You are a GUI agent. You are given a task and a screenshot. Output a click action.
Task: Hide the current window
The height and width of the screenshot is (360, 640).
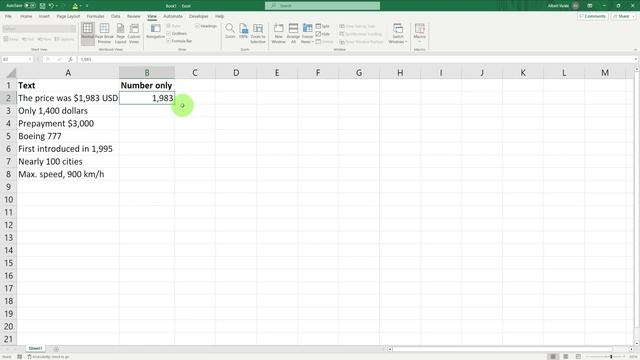pyautogui.click(x=322, y=34)
